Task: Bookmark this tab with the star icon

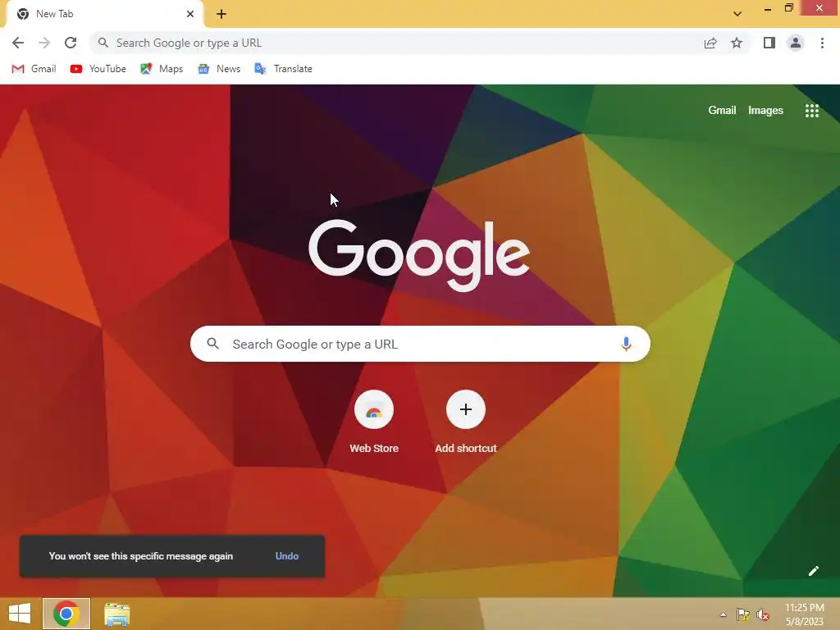Action: pyautogui.click(x=737, y=43)
